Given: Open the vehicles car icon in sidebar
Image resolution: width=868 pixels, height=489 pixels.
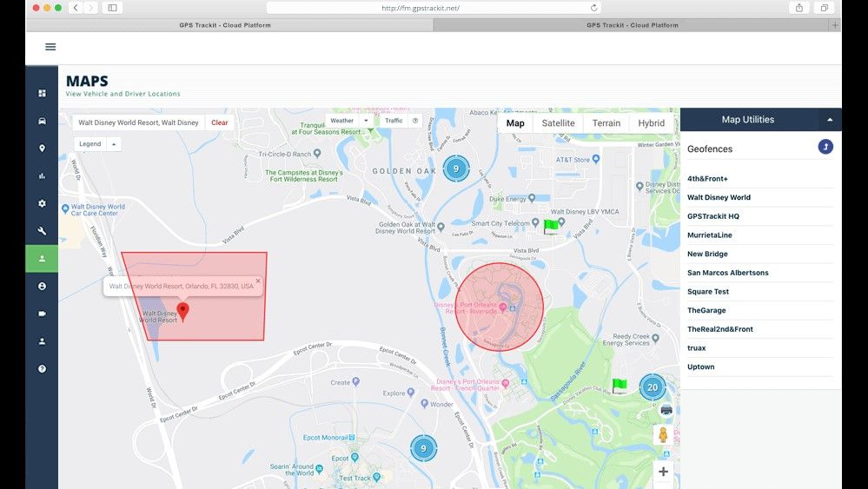Looking at the screenshot, I should (42, 121).
